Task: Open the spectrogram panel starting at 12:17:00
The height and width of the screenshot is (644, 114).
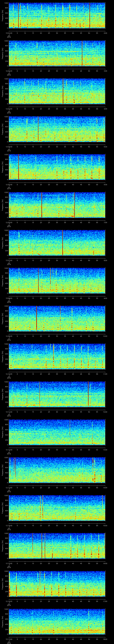Action: [x=57, y=622]
